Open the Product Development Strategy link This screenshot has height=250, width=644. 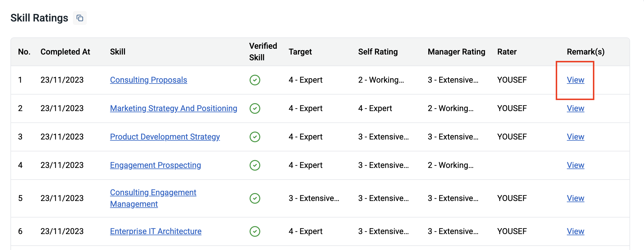(165, 137)
